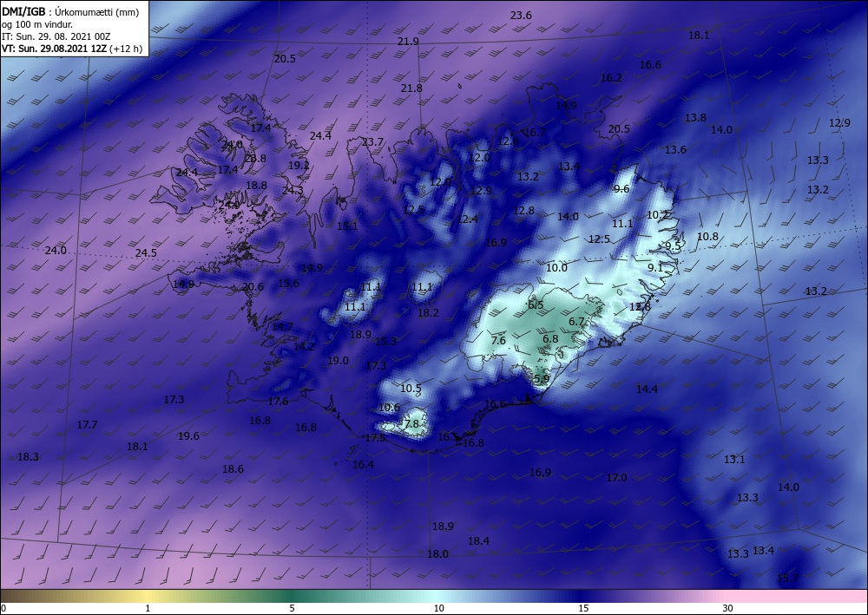Select the 17.6 value
This screenshot has height=615, width=868.
pos(278,402)
